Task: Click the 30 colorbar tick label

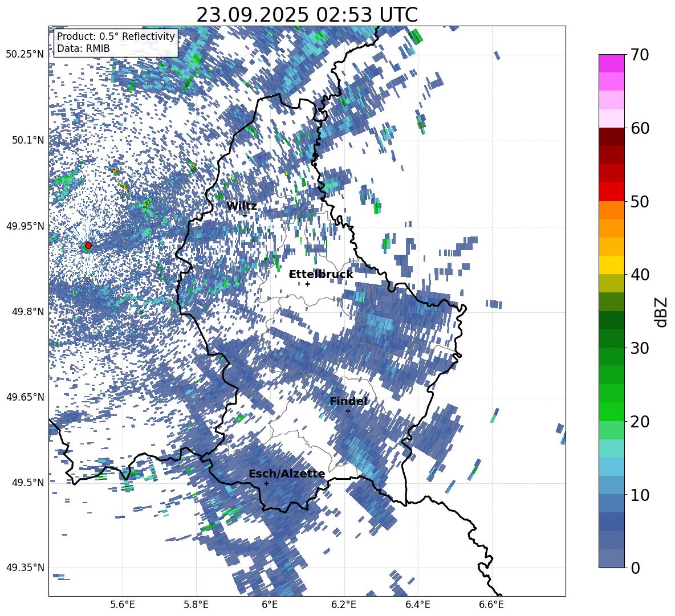Action: 639,348
